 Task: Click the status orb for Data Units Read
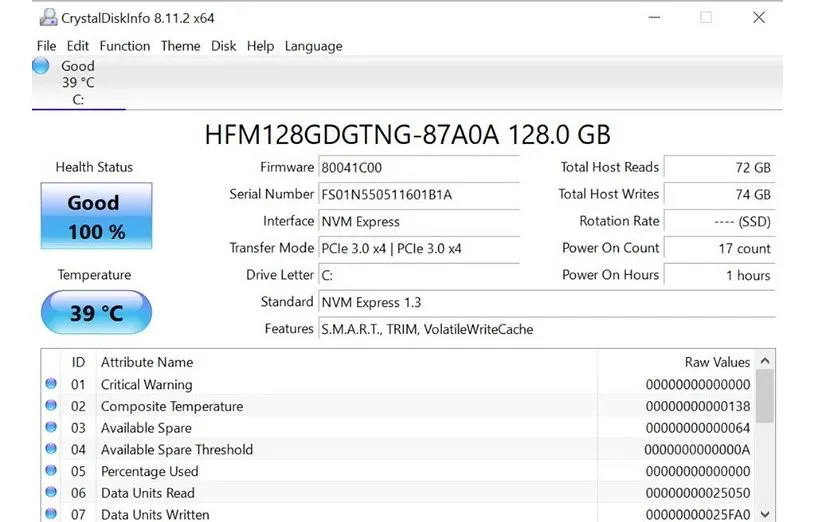pos(51,493)
